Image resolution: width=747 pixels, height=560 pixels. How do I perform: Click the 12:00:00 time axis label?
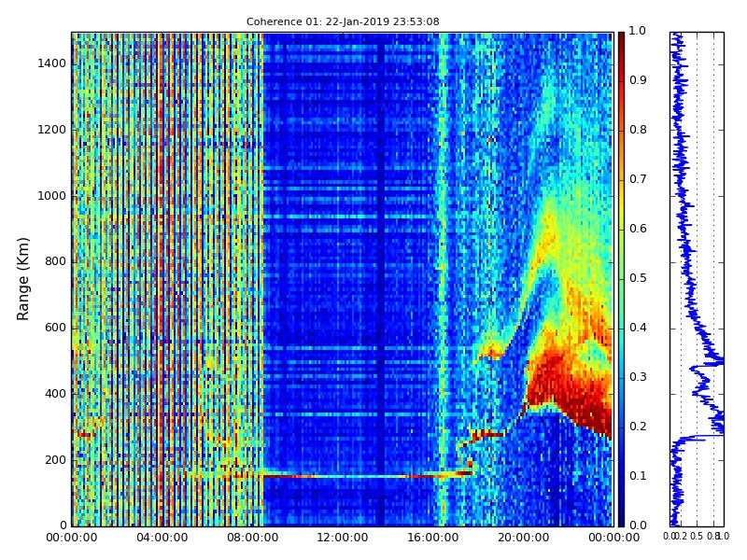click(x=343, y=538)
